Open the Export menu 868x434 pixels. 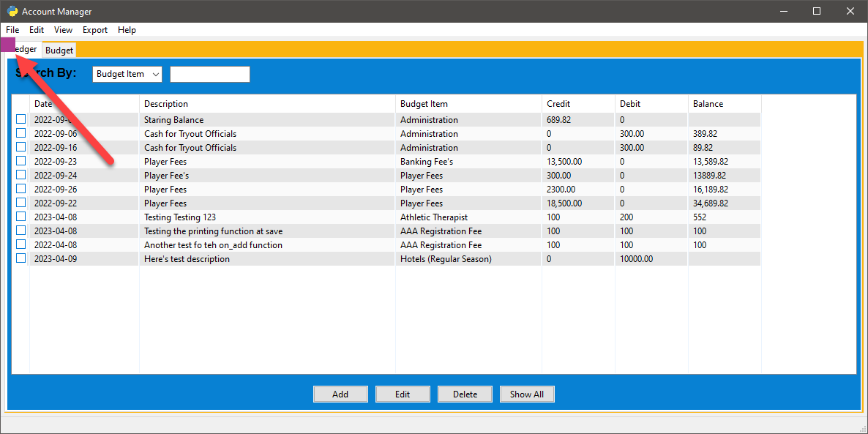click(x=95, y=30)
